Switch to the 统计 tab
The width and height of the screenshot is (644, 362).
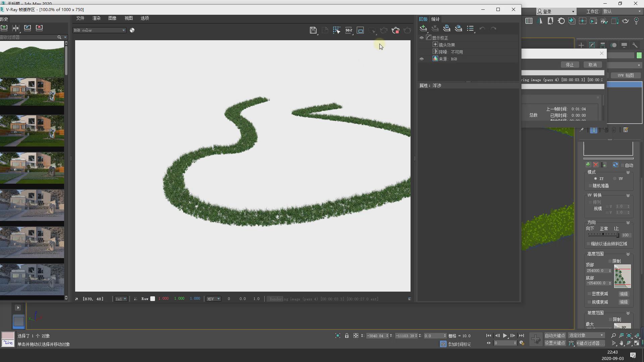[x=435, y=19]
